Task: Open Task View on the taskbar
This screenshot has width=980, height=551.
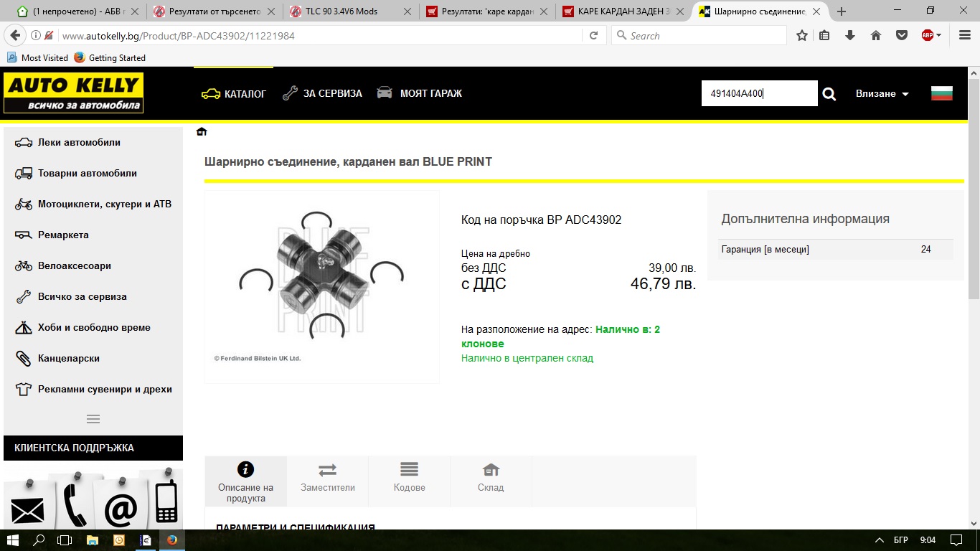Action: 65,540
